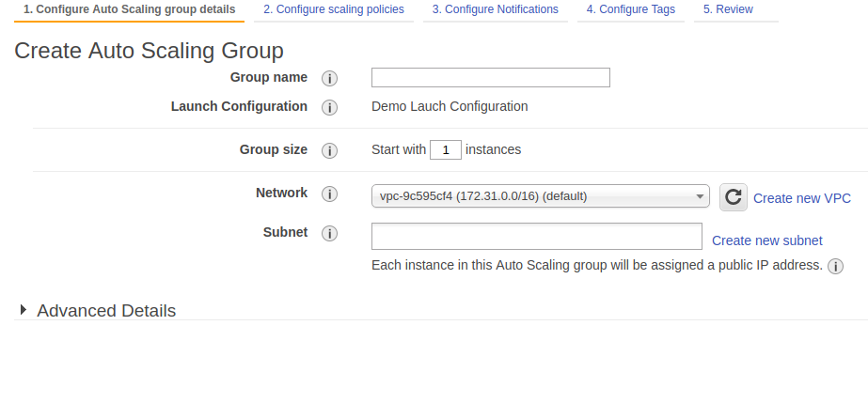Click the Create new subnet link
The width and height of the screenshot is (868, 403).
click(x=766, y=240)
